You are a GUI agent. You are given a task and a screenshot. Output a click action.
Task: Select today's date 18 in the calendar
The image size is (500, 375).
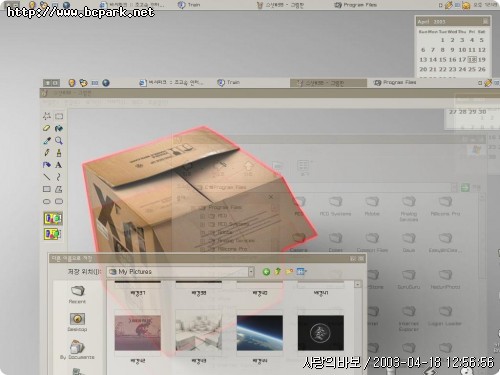pyautogui.click(x=472, y=60)
